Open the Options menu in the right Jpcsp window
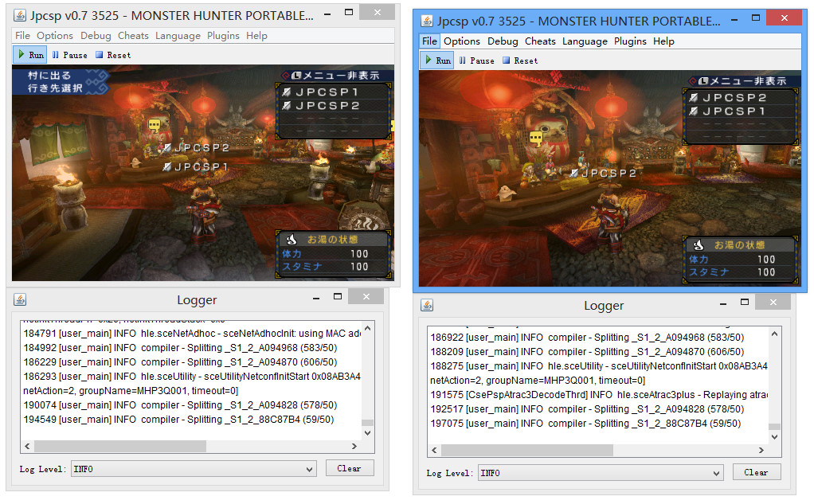Viewport: 814px width, 504px height. tap(461, 41)
